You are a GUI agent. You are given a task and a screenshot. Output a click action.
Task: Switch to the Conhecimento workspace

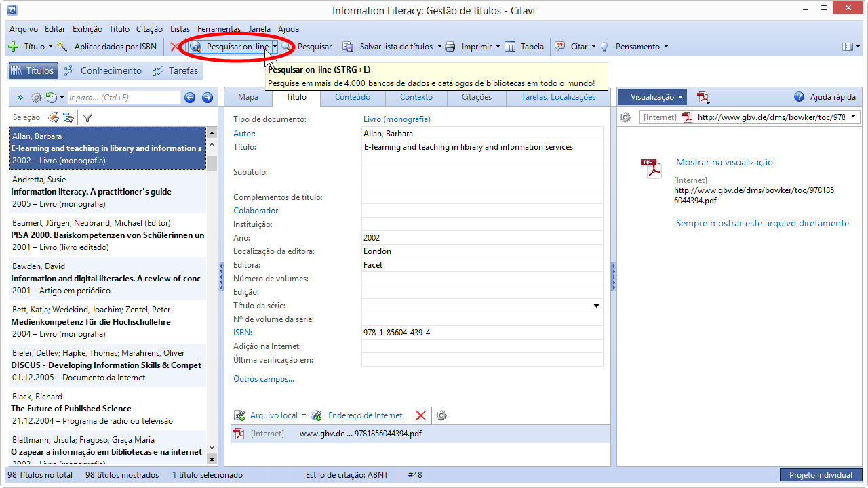click(x=102, y=70)
